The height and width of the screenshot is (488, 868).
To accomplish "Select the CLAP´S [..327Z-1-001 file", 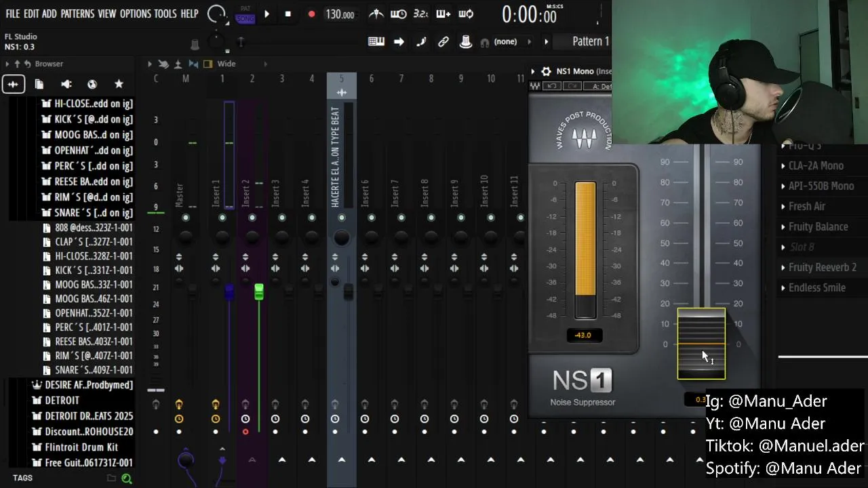I will tap(87, 242).
